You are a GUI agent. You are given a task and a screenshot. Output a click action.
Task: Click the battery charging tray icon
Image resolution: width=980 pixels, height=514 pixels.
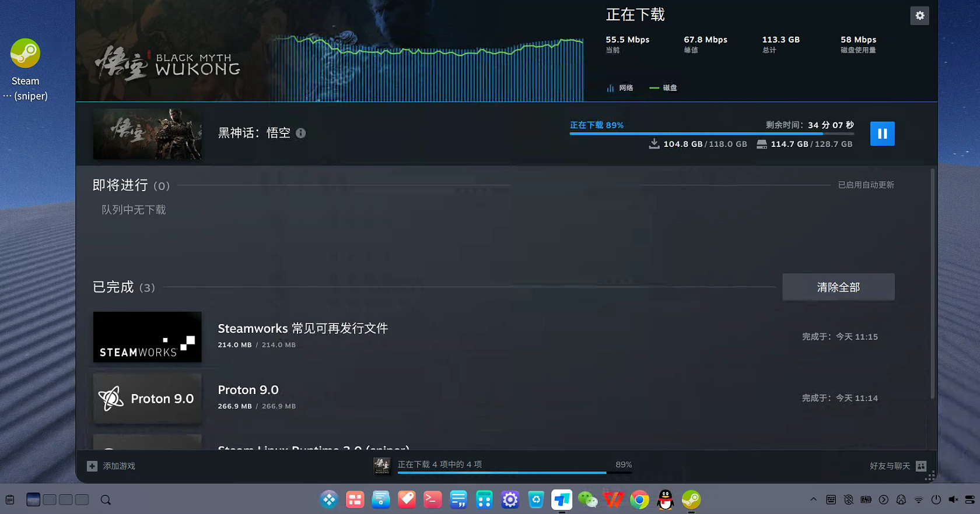[866, 499]
